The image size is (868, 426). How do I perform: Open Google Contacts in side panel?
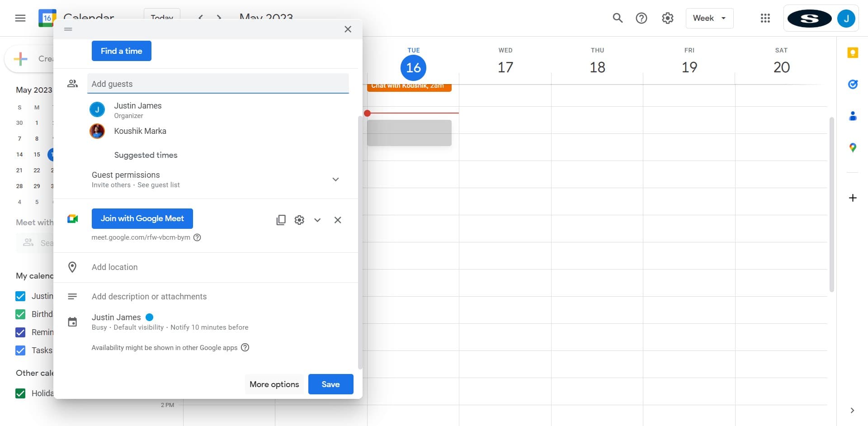853,116
